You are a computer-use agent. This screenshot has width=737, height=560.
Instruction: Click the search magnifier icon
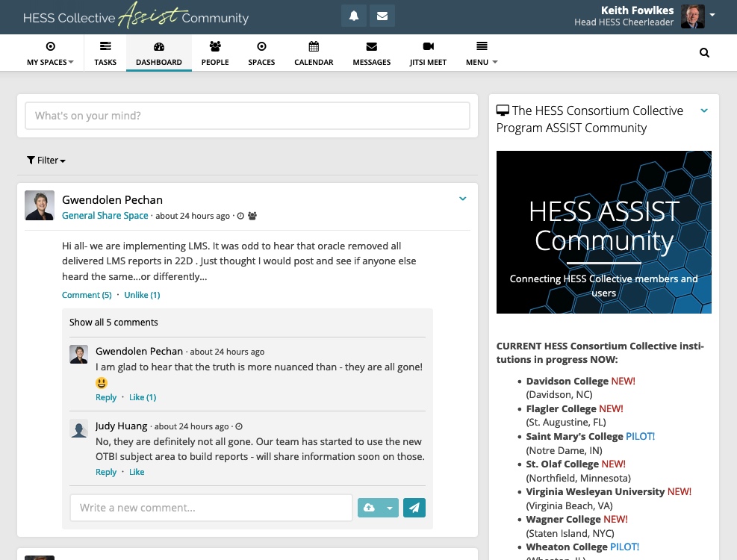(704, 53)
